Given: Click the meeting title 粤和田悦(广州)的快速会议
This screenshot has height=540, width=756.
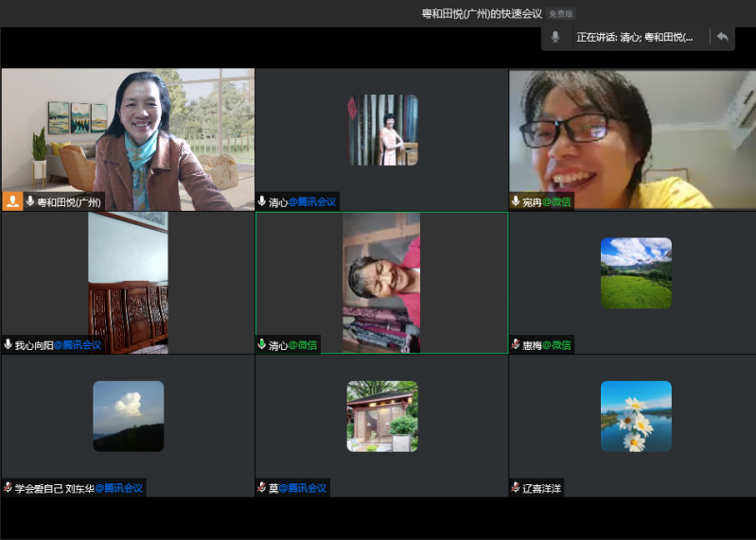Looking at the screenshot, I should (482, 13).
